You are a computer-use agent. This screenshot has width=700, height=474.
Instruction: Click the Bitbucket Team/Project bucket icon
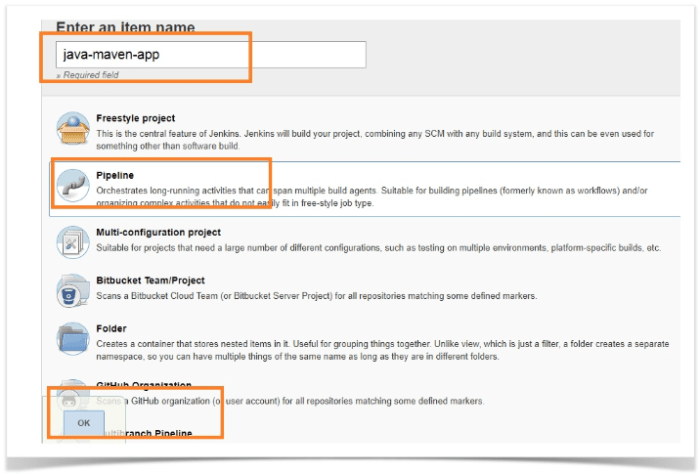tap(73, 291)
